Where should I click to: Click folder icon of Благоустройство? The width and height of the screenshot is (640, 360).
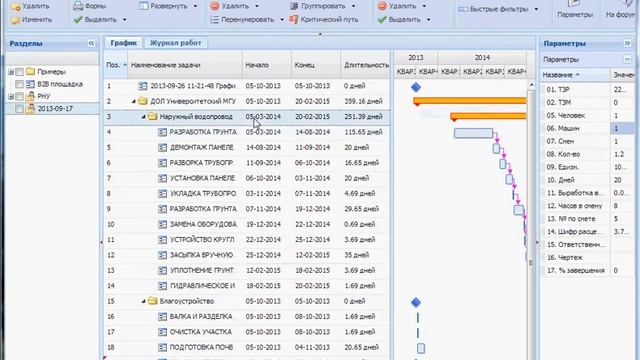tap(153, 301)
